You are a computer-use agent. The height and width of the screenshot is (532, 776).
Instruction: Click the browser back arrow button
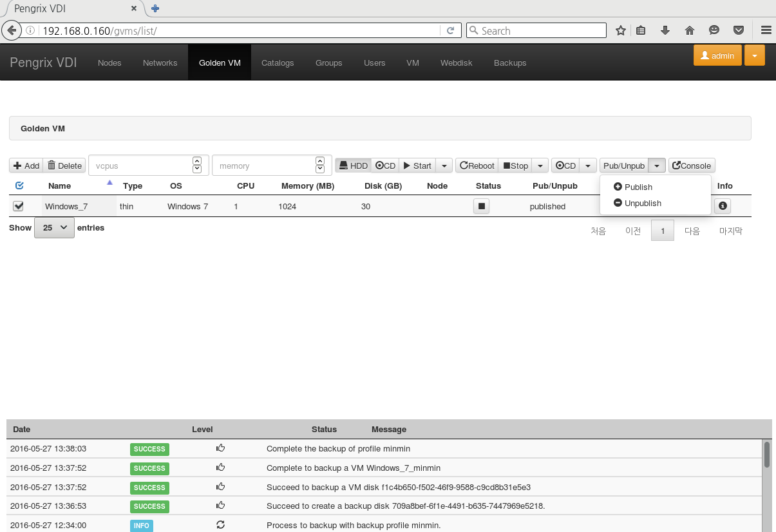pos(11,30)
